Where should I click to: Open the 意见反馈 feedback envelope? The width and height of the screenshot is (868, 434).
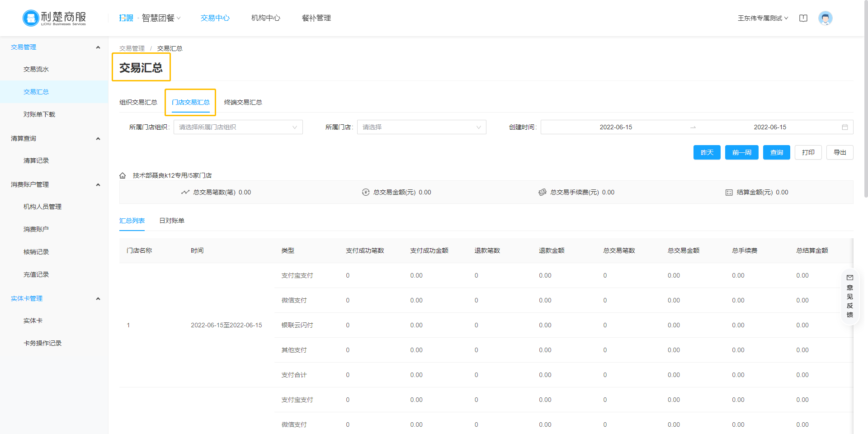pos(850,278)
